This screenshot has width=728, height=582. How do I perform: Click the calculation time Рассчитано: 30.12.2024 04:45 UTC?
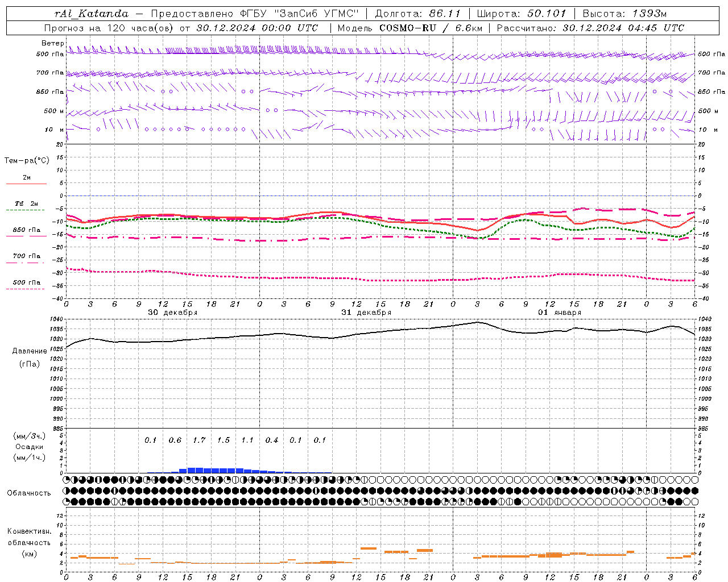pos(591,28)
